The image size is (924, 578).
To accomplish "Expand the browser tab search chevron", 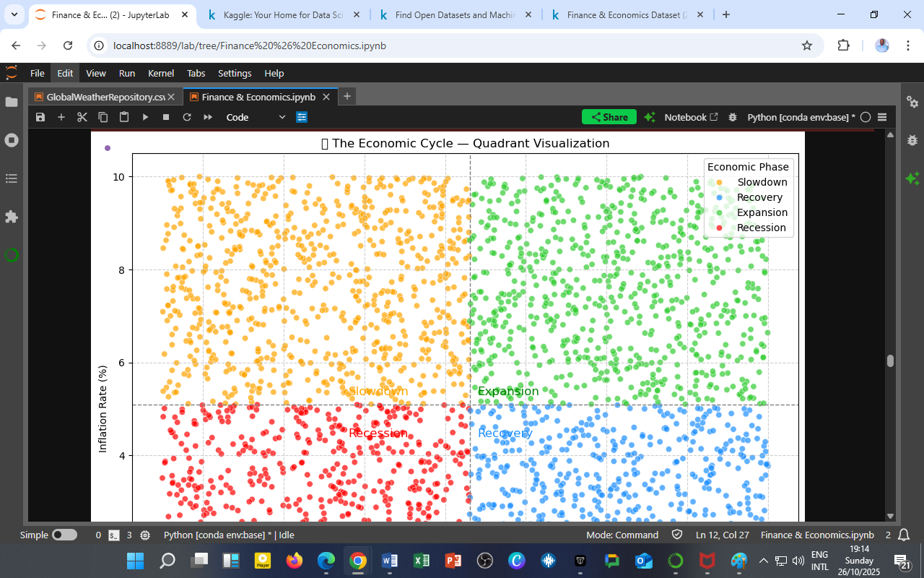I will [14, 14].
